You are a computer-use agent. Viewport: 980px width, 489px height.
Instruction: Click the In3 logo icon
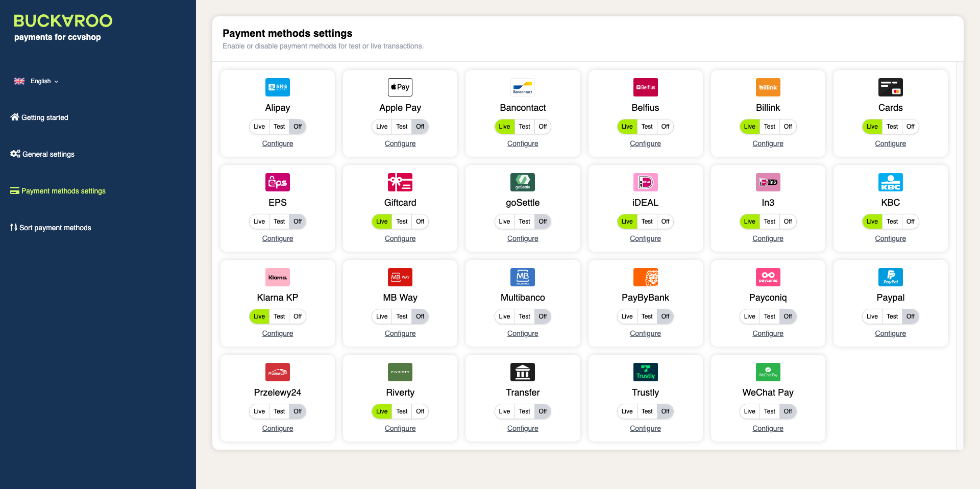click(768, 182)
